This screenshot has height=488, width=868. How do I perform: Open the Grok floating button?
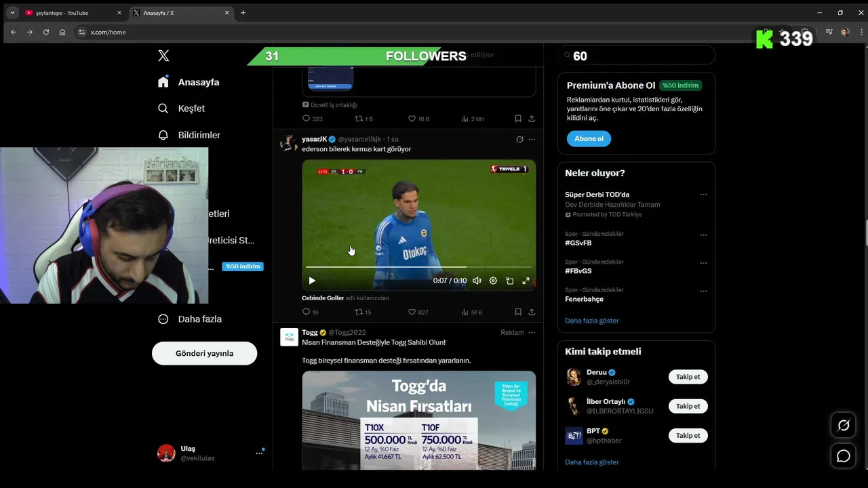point(844,426)
